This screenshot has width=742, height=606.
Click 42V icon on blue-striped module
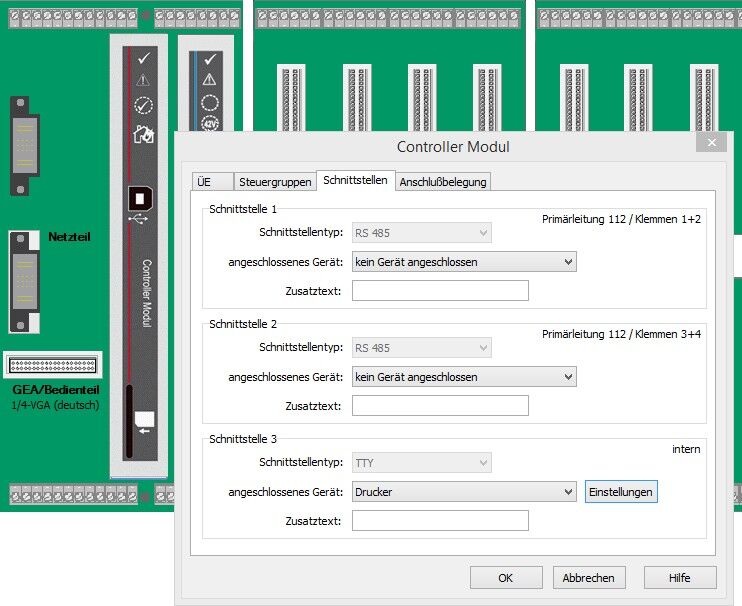point(210,123)
